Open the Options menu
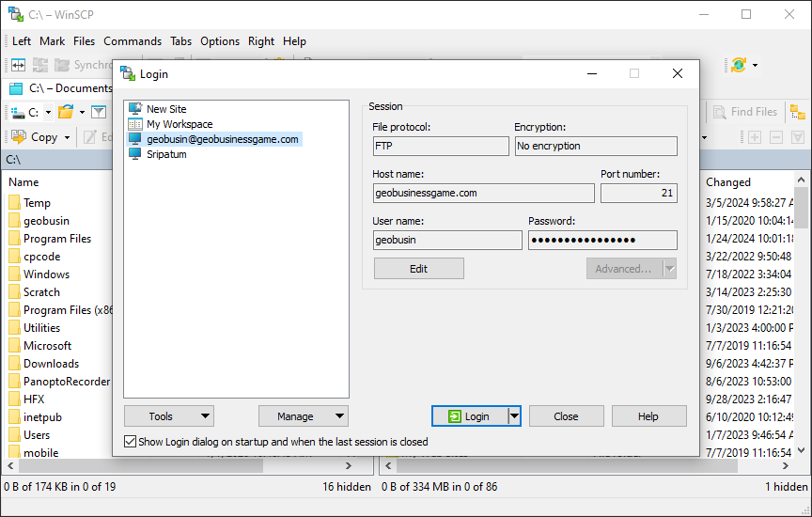Screen dimensions: 812x517 (x=220, y=41)
